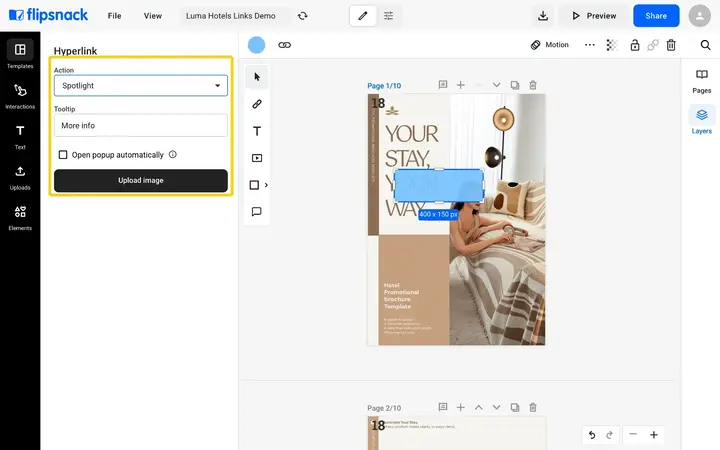Image resolution: width=720 pixels, height=450 pixels.
Task: Open Motion settings
Action: tap(550, 45)
